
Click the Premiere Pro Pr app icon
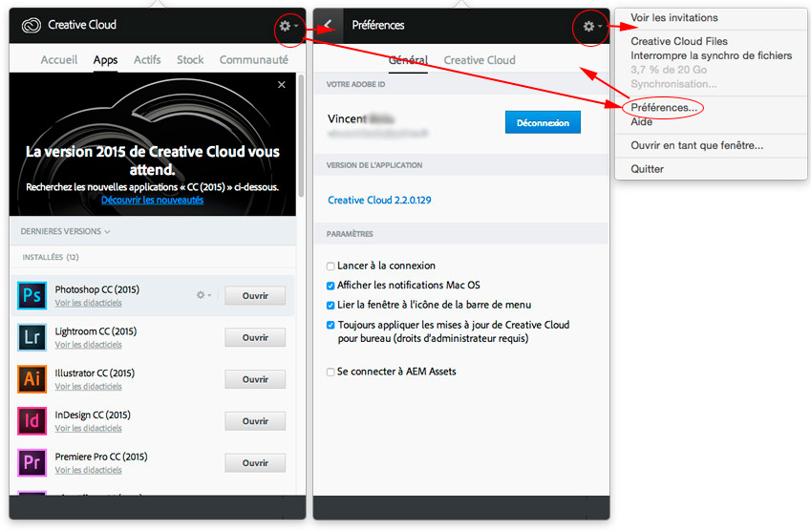click(32, 462)
